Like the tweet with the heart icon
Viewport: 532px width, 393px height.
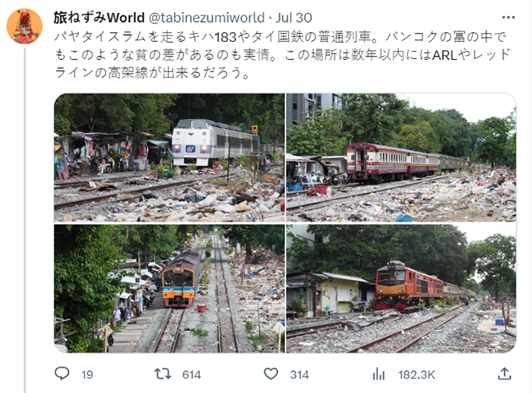[271, 374]
